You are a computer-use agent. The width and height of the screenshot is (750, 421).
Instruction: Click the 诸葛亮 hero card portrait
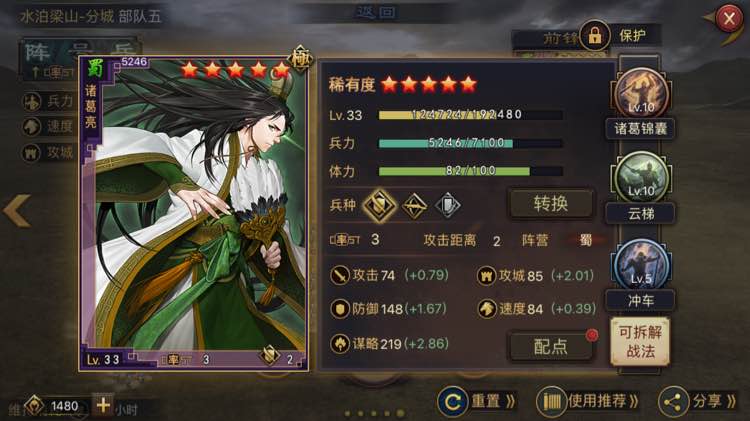coord(194,214)
